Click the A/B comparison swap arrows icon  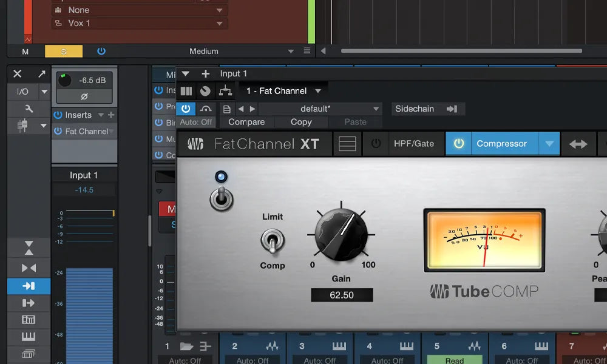(578, 144)
